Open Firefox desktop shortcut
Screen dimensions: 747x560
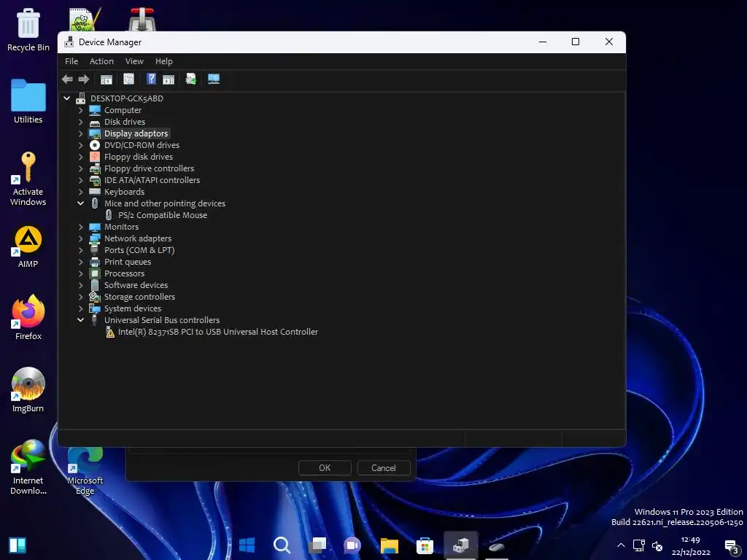tap(28, 318)
